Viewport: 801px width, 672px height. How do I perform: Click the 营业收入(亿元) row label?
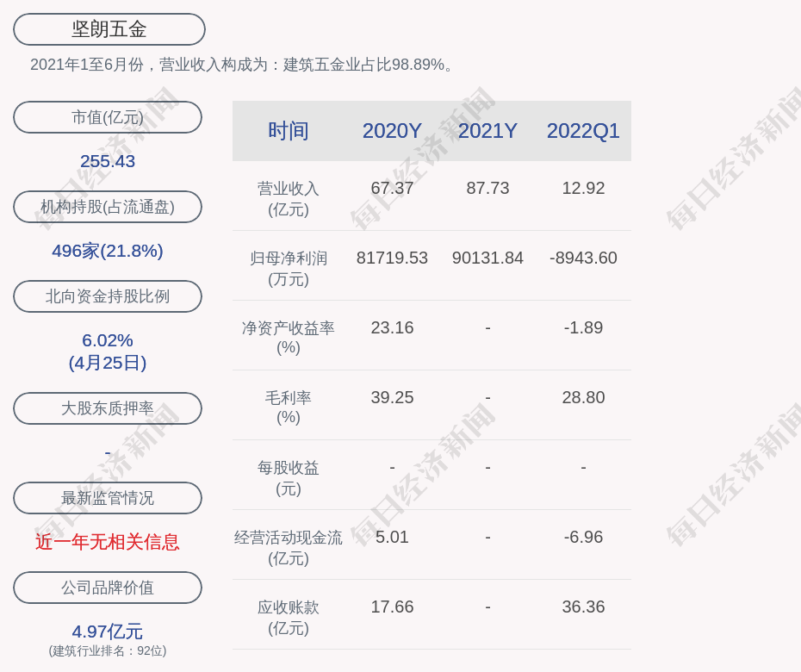289,199
